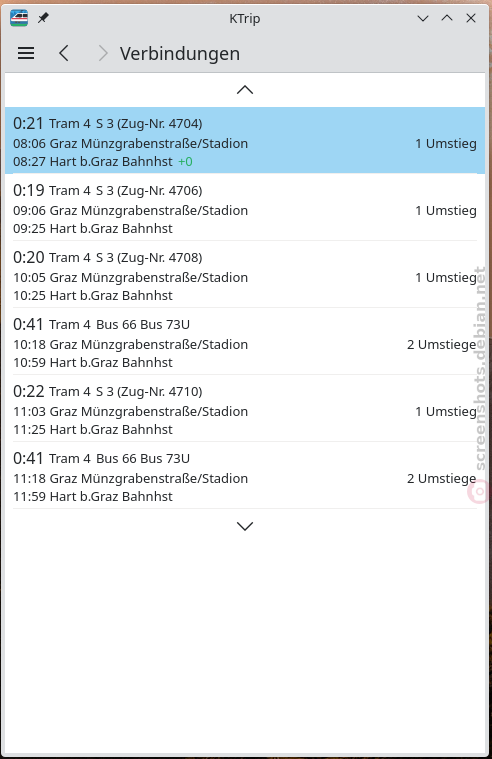Viewport: 492px width, 759px height.
Task: Click the +0 delay indicator
Action: pyautogui.click(x=185, y=162)
